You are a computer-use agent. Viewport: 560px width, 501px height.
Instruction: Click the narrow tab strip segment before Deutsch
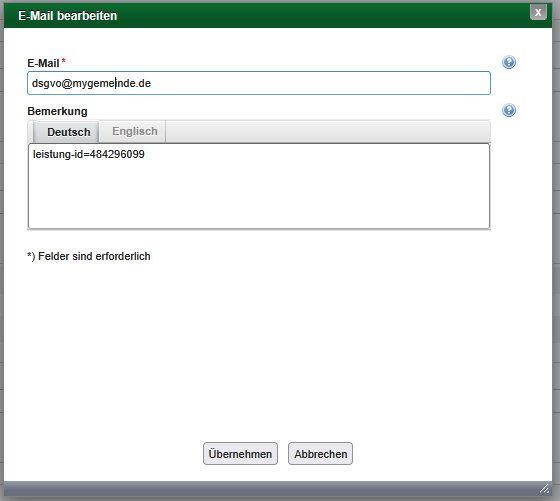30,131
